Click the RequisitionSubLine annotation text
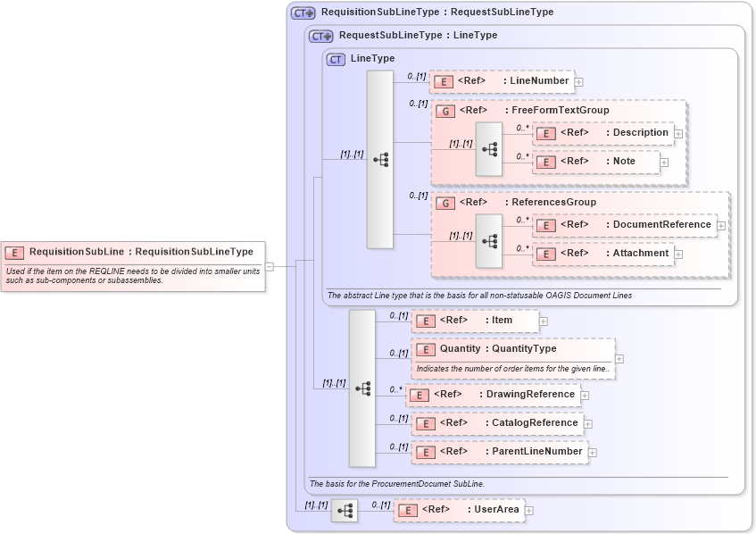This screenshot has width=756, height=534. pyautogui.click(x=136, y=273)
